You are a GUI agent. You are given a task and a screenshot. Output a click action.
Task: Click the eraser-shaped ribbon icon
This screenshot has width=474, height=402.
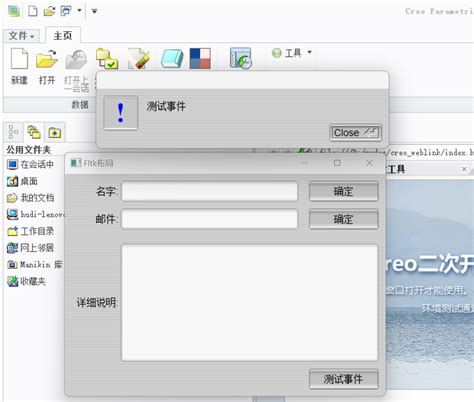pyautogui.click(x=172, y=59)
